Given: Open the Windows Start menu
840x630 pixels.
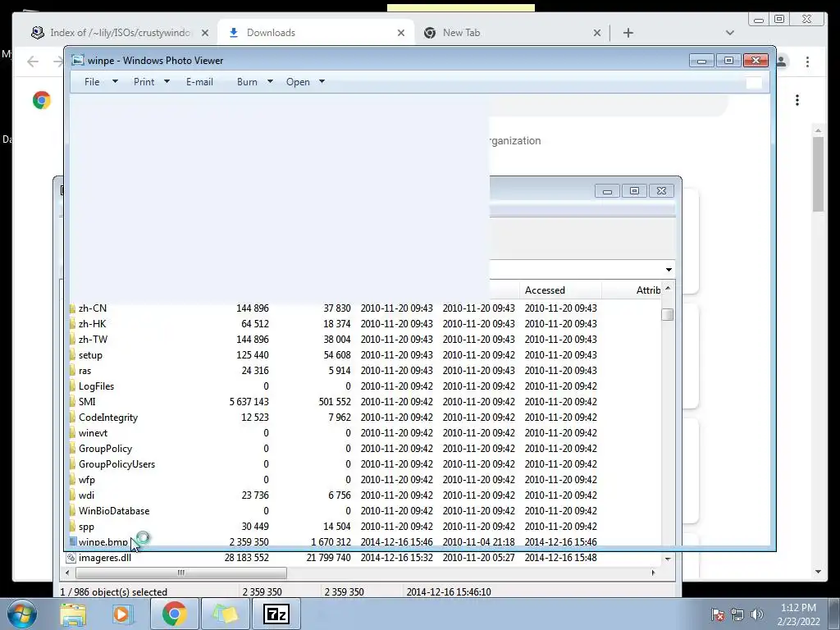Looking at the screenshot, I should pyautogui.click(x=21, y=614).
